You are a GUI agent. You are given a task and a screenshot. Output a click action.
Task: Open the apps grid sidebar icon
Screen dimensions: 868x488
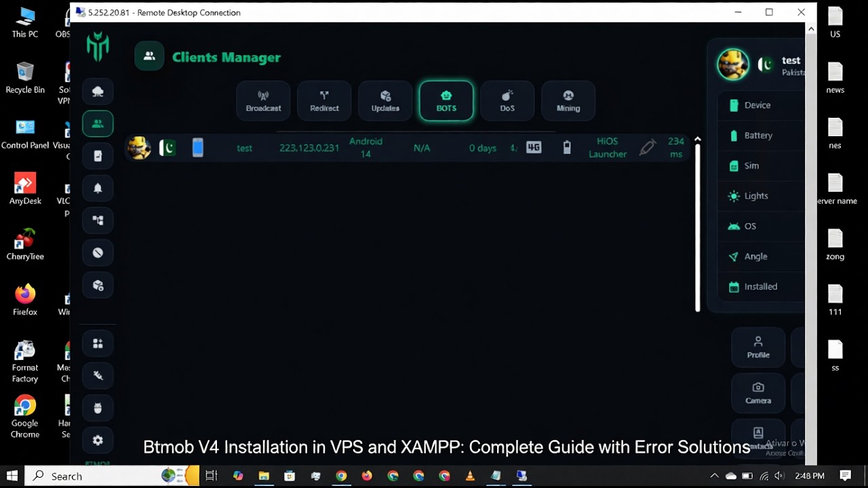pyautogui.click(x=98, y=344)
